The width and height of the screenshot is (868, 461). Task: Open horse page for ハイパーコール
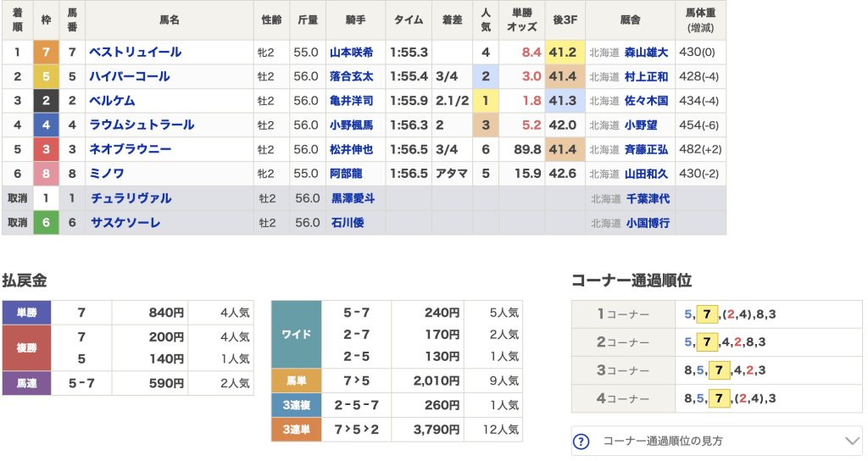[130, 76]
